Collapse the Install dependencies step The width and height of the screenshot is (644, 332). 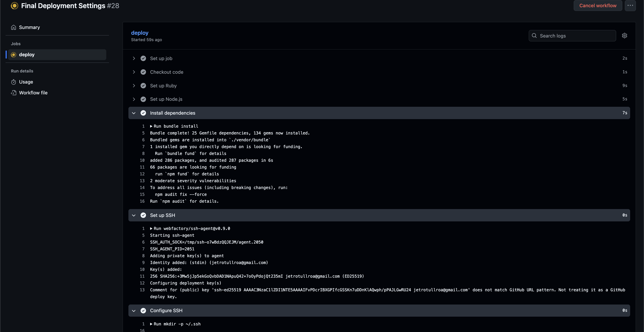pos(134,113)
